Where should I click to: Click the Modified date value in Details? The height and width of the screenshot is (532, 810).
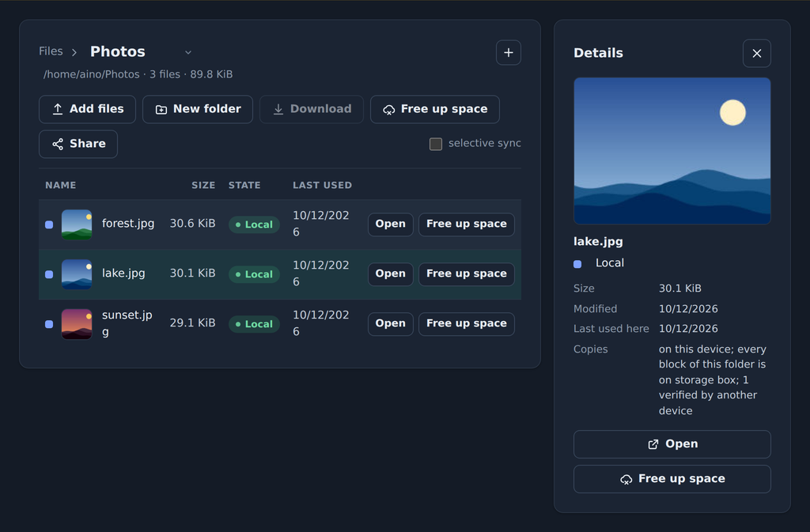click(x=688, y=309)
